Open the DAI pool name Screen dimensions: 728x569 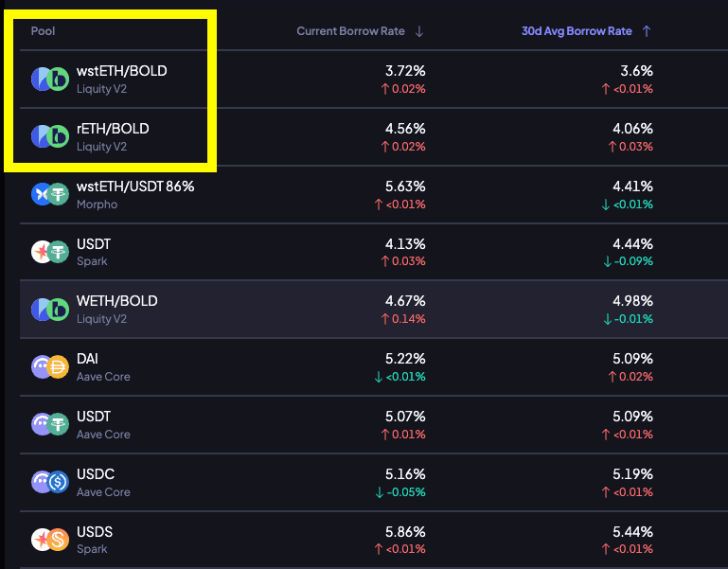click(87, 359)
